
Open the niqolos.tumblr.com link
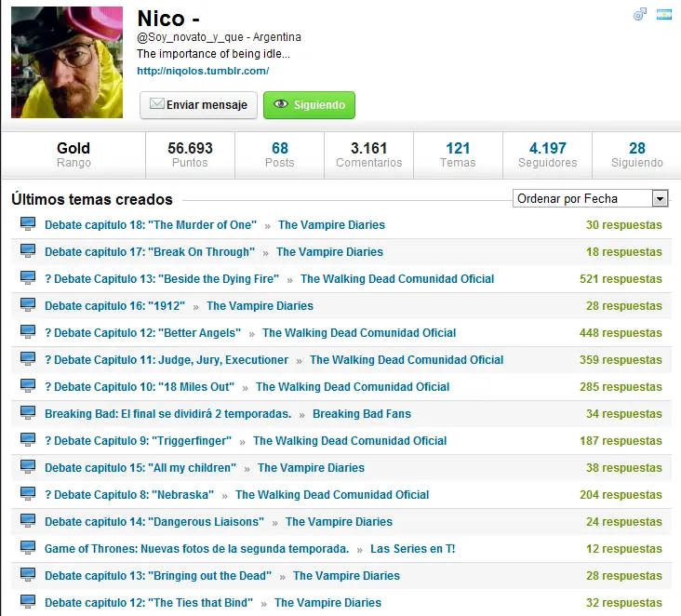coord(203,71)
